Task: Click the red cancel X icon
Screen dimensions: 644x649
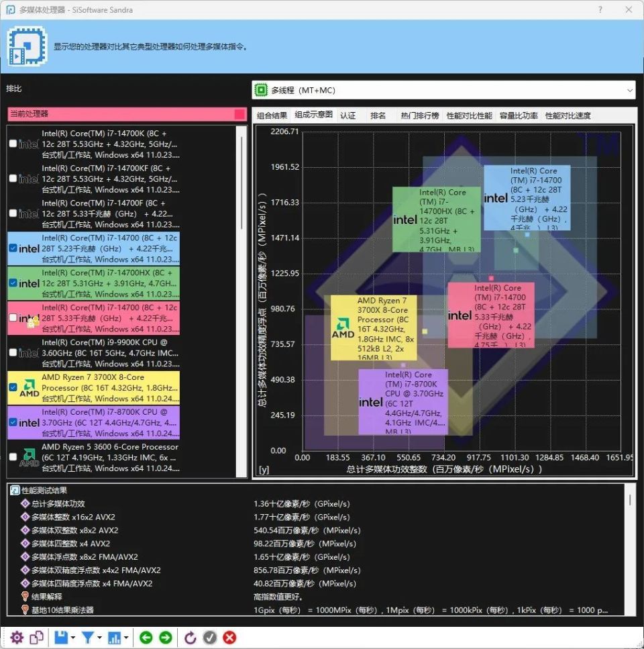Action: click(229, 637)
